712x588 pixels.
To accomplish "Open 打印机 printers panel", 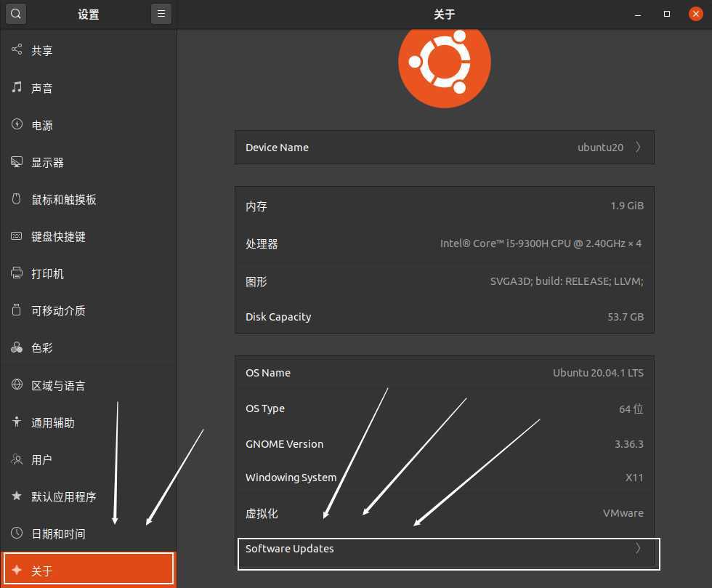I will point(89,273).
